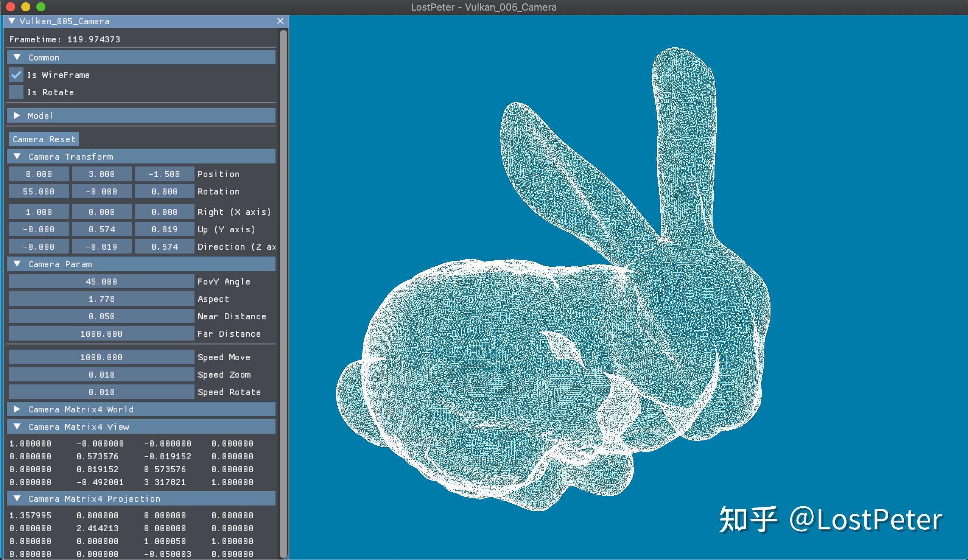The height and width of the screenshot is (560, 968).
Task: Click Up (Y axis) field showing 0.819
Action: click(x=164, y=229)
